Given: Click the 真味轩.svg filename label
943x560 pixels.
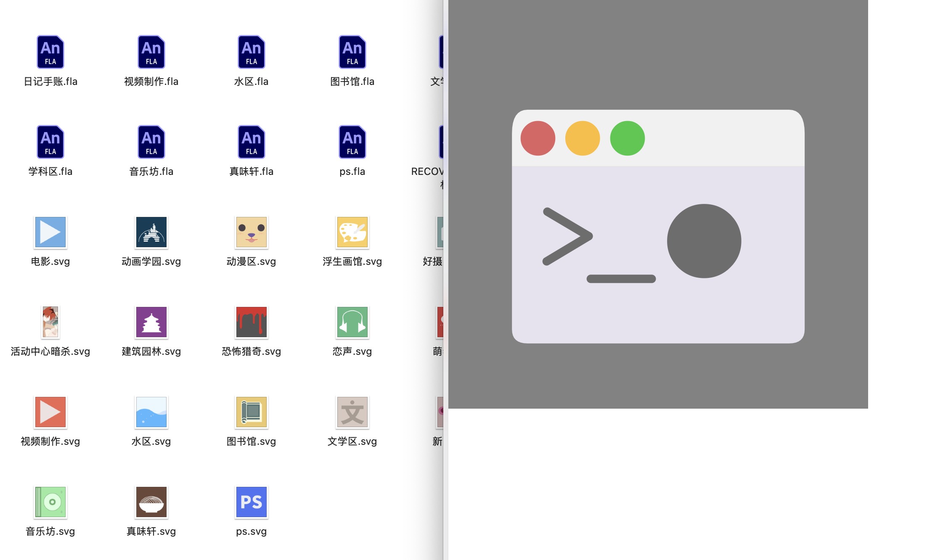Looking at the screenshot, I should (151, 531).
